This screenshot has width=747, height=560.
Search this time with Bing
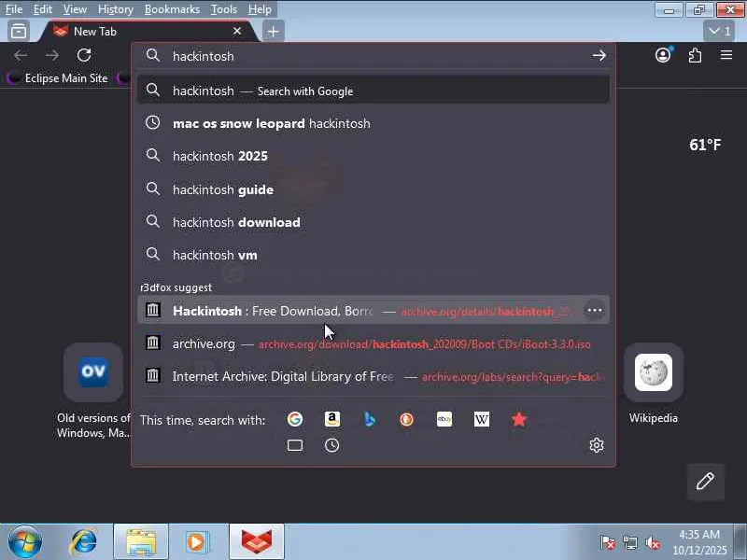click(370, 419)
